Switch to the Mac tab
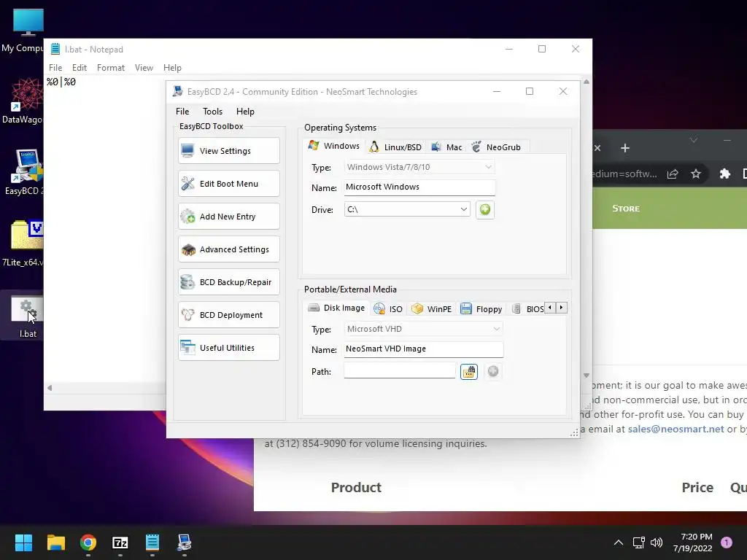The height and width of the screenshot is (560, 747). pyautogui.click(x=446, y=147)
